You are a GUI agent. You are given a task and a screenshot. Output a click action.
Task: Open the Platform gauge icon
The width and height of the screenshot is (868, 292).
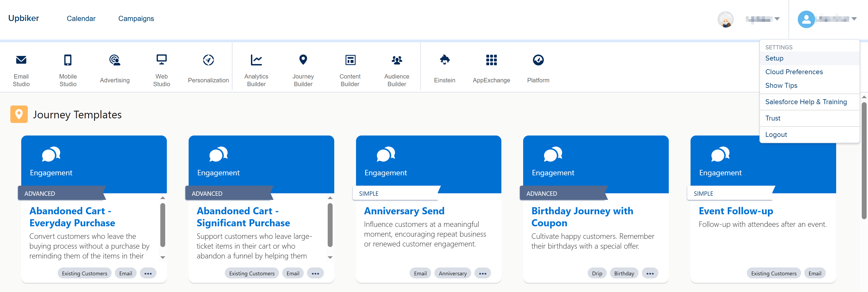pyautogui.click(x=538, y=60)
